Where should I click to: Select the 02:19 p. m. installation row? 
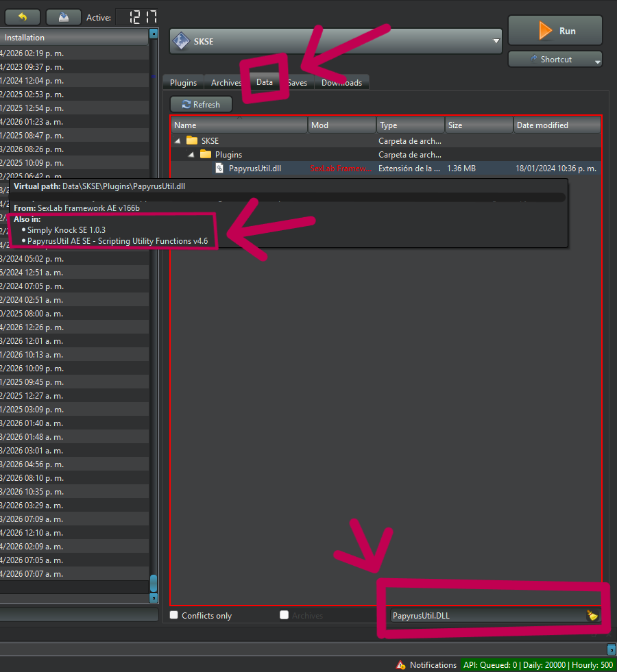pos(74,53)
